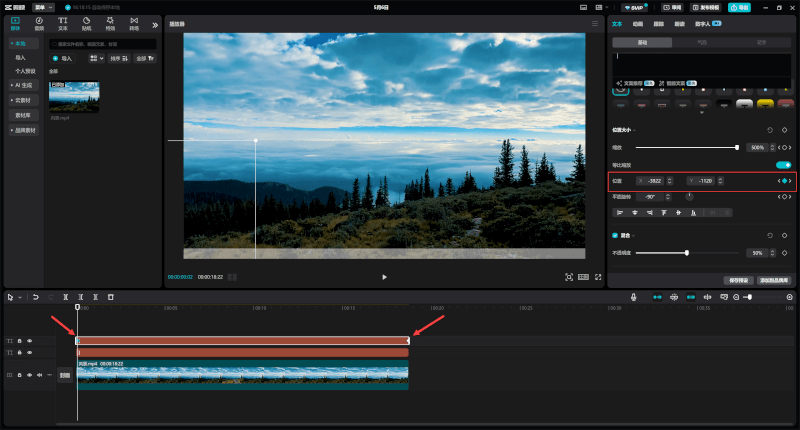The width and height of the screenshot is (800, 430).
Task: Click the fullscreen icon in the player
Action: [598, 277]
